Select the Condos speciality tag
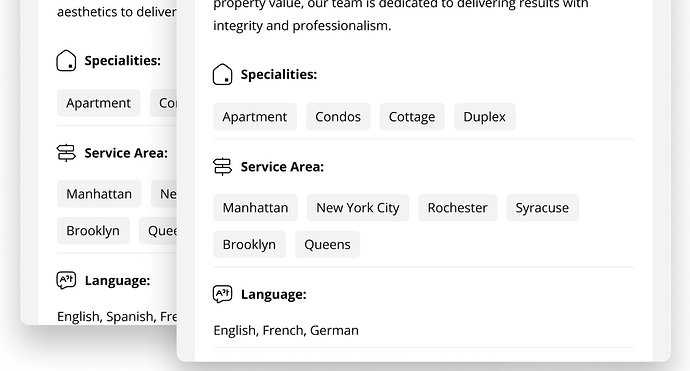This screenshot has height=371, width=690. 338,117
